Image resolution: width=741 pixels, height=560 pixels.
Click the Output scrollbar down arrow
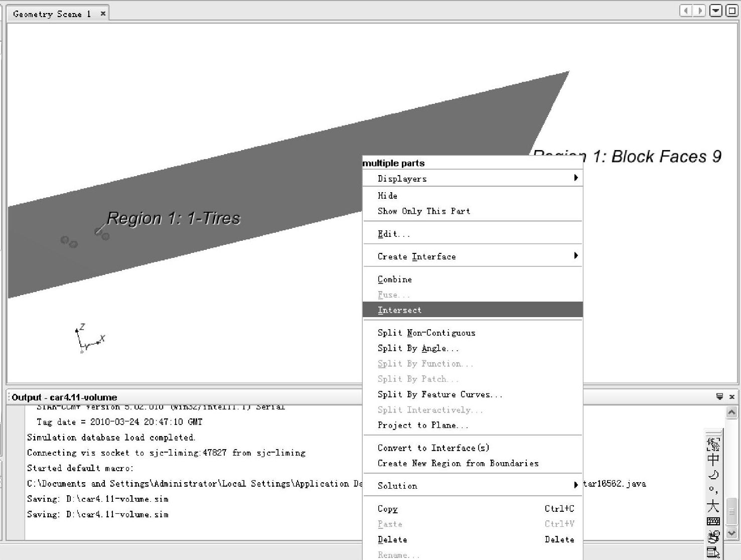coord(731,533)
